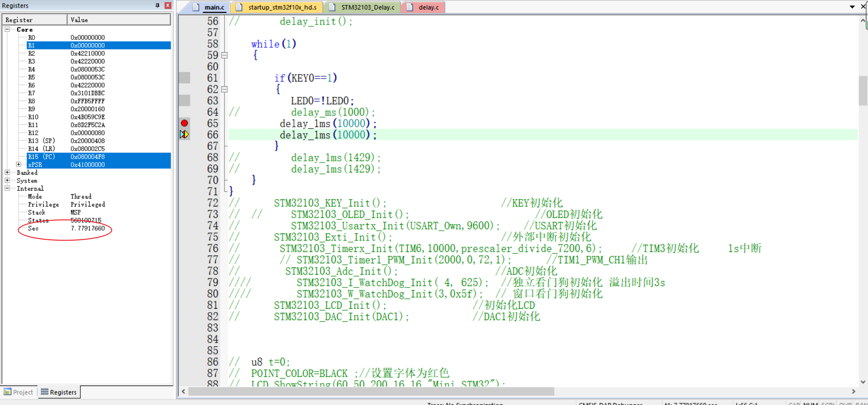Click the horizontal scrollbar left arrow
The height and width of the screenshot is (405, 868).
tap(183, 391)
